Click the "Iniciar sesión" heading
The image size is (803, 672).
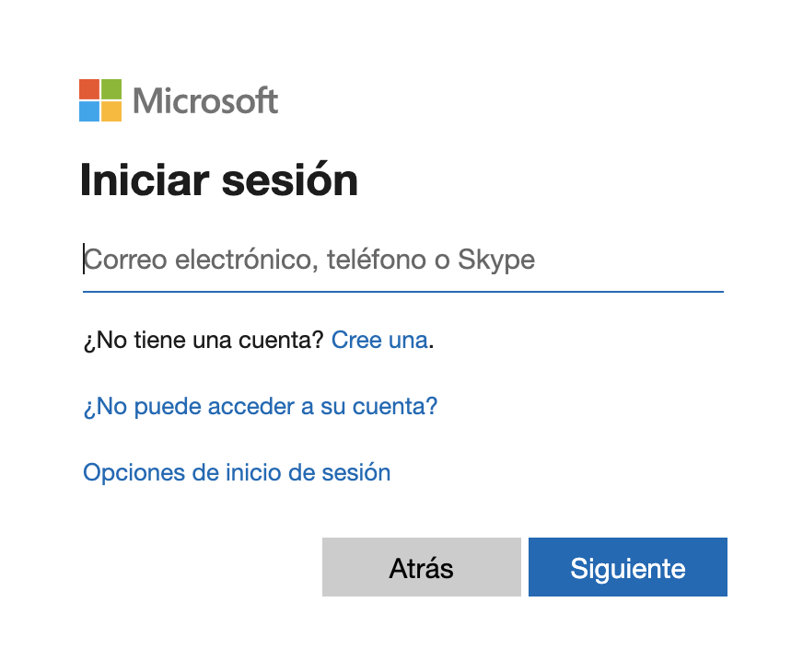pyautogui.click(x=219, y=180)
